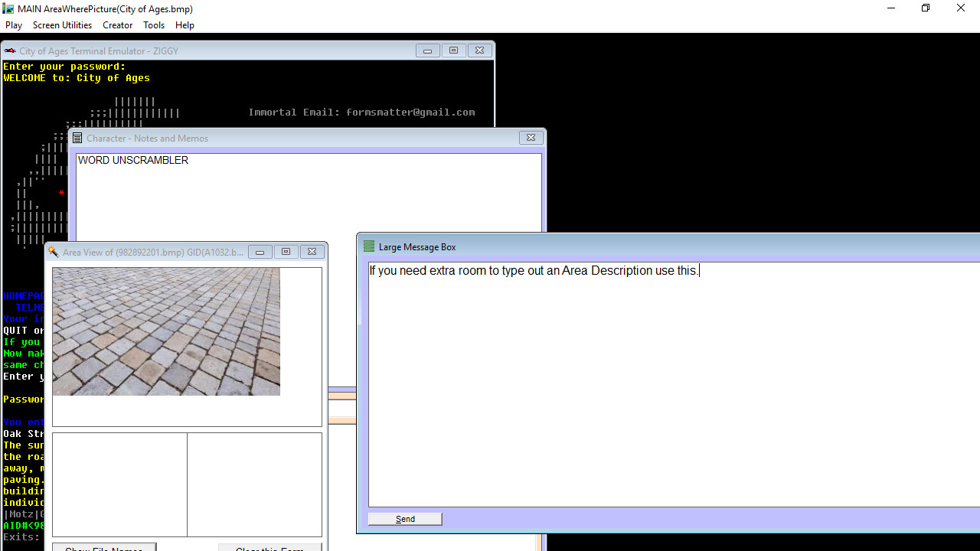Click the left empty box below the thumbnail
Screen dimensions: 980x551
[119, 484]
